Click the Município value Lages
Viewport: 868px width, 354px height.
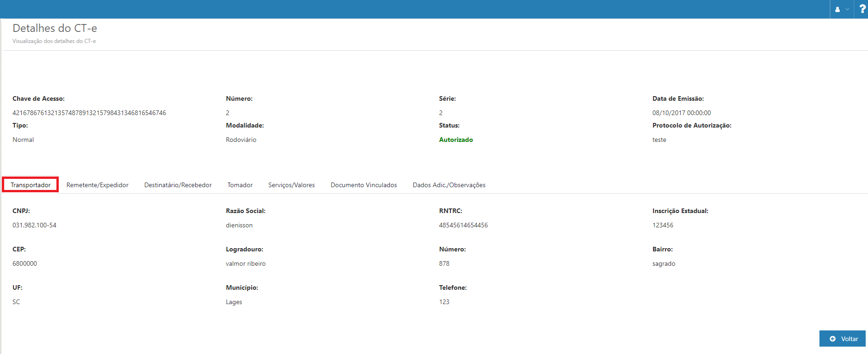[x=234, y=302]
